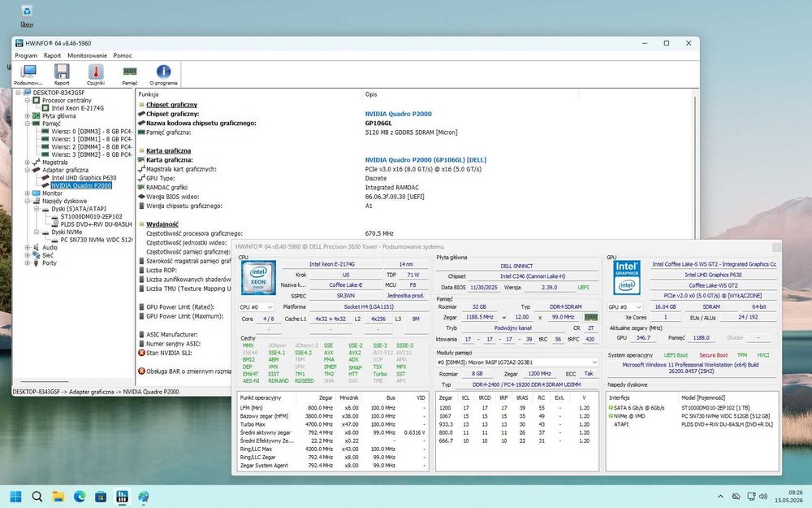Click the Pamięć memory module toolbar icon
Screen dimensions: 812x508
tap(129, 74)
